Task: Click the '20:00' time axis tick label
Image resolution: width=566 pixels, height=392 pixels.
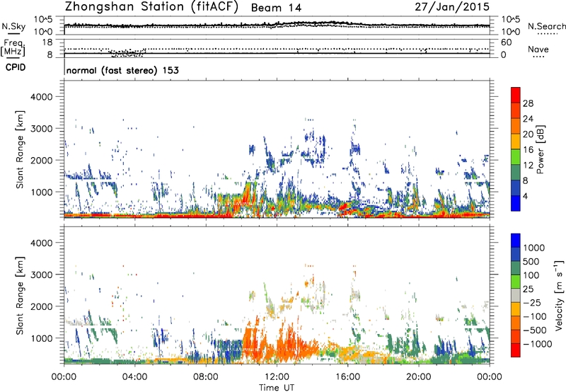Action: click(x=418, y=377)
